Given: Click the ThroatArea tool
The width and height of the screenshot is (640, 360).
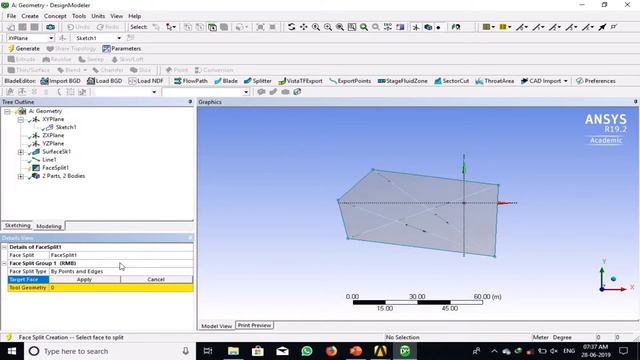Looking at the screenshot, I should 495,81.
